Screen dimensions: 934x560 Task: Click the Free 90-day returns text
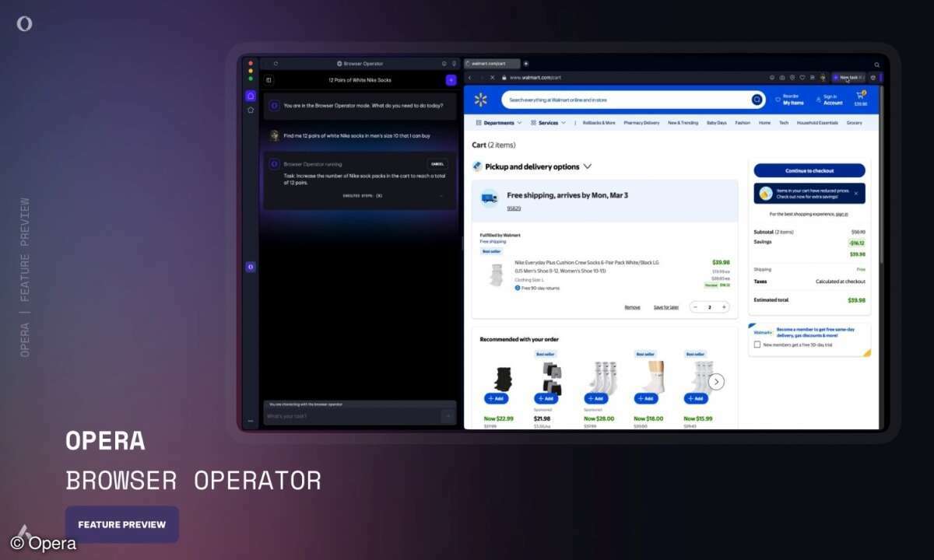tap(540, 288)
